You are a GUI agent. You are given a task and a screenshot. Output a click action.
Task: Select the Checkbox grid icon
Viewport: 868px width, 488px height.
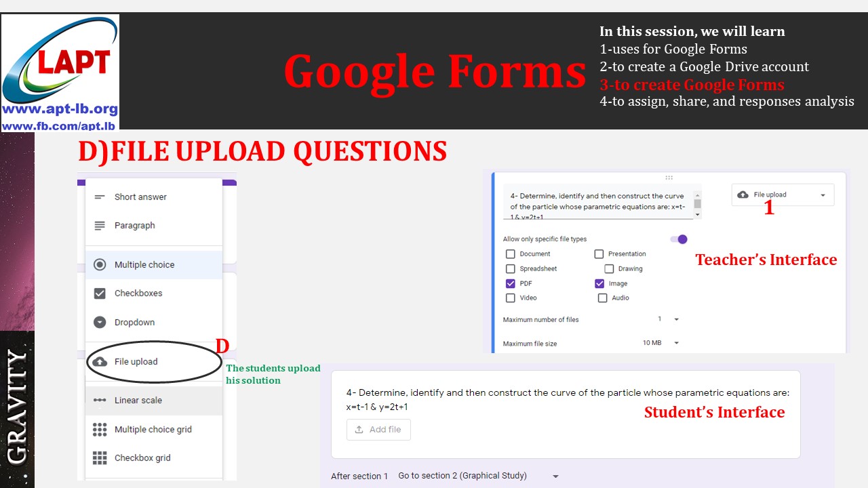pos(98,457)
